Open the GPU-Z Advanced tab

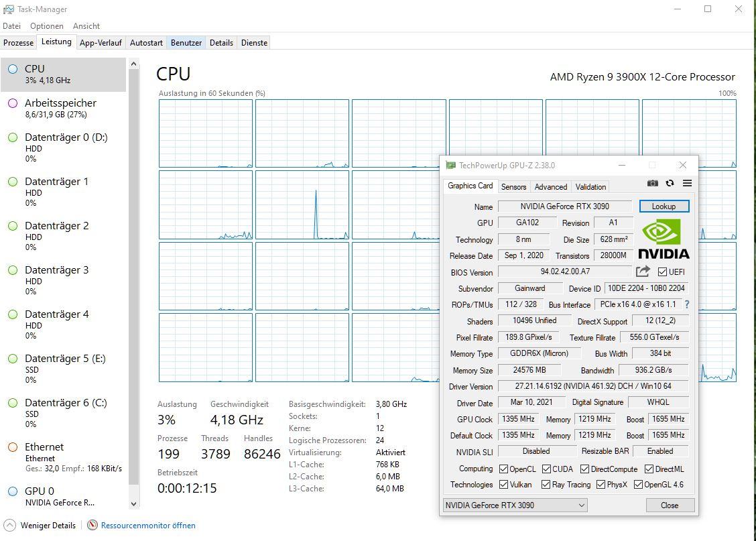pos(551,186)
